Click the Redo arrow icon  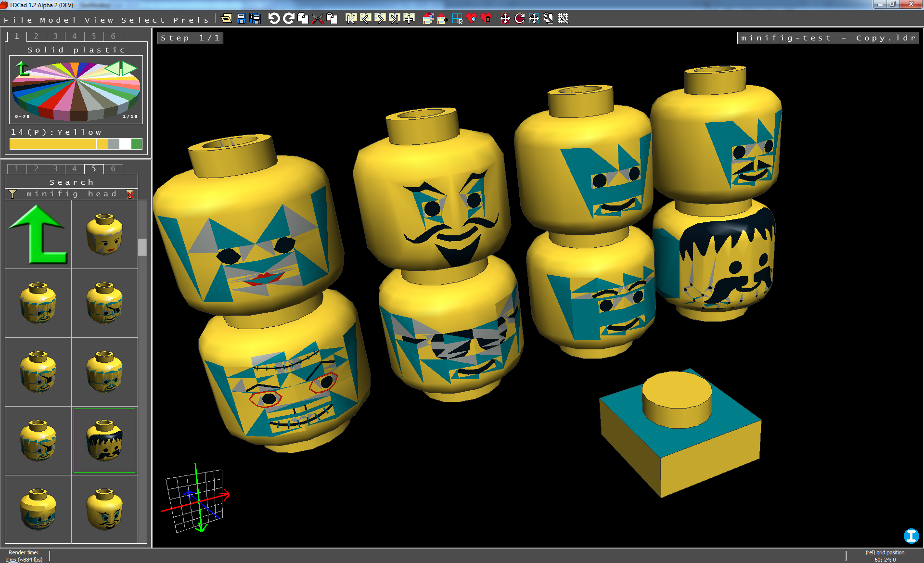point(288,19)
